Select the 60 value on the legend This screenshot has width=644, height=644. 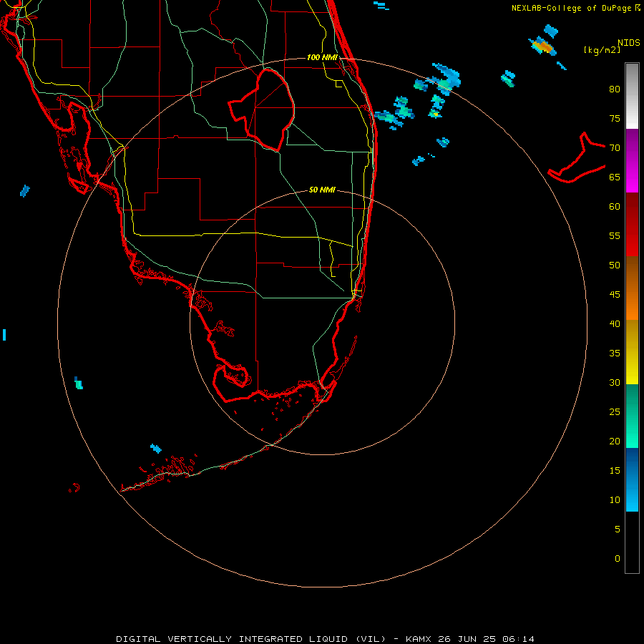(x=615, y=207)
